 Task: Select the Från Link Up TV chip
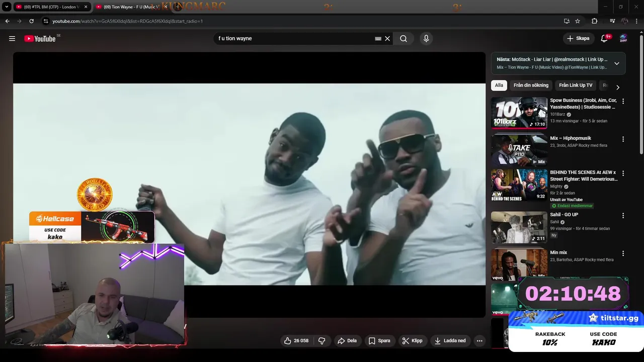[x=576, y=85]
